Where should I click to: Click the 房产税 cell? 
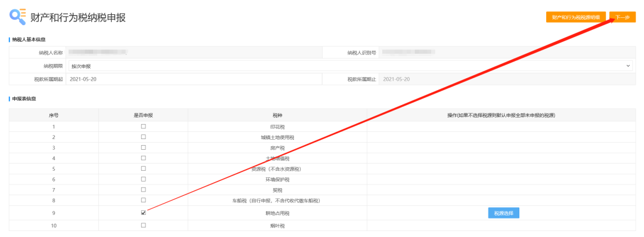click(277, 147)
